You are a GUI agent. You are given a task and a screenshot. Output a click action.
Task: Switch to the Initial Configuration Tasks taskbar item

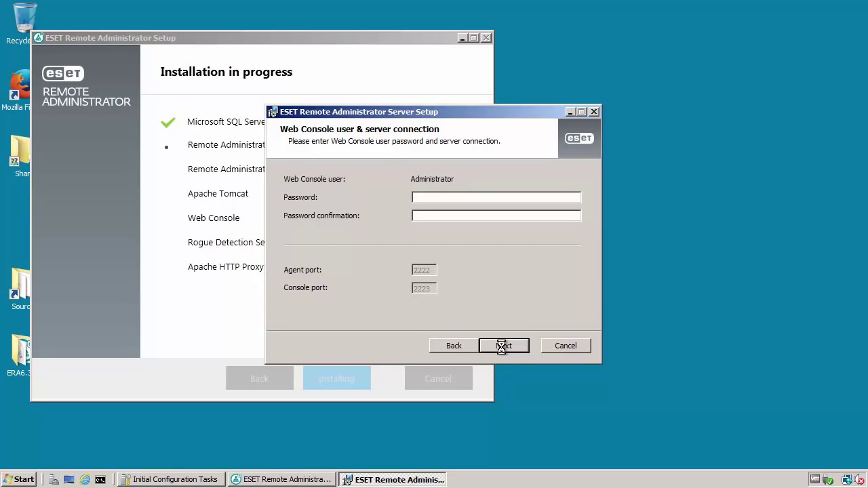170,479
